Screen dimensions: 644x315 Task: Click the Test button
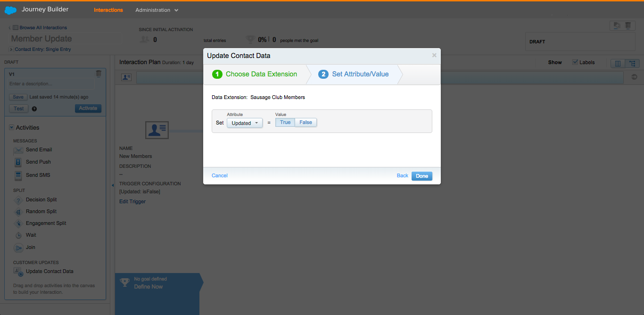[19, 108]
